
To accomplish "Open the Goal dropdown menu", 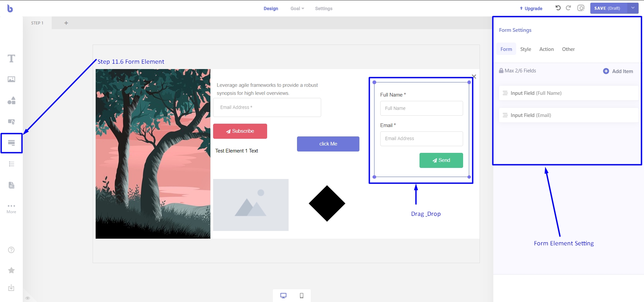I will [x=297, y=8].
